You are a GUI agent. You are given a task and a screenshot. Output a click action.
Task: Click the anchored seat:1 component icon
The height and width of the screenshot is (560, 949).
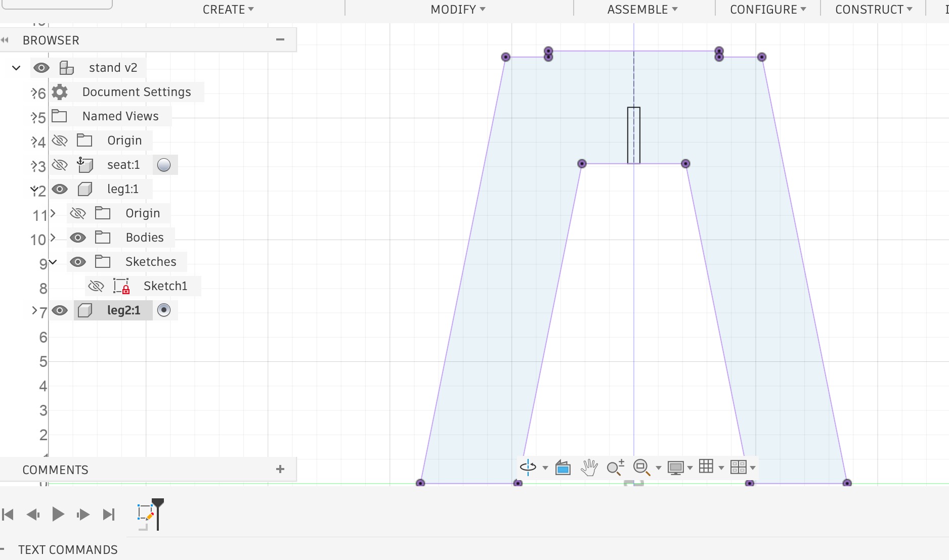84,165
